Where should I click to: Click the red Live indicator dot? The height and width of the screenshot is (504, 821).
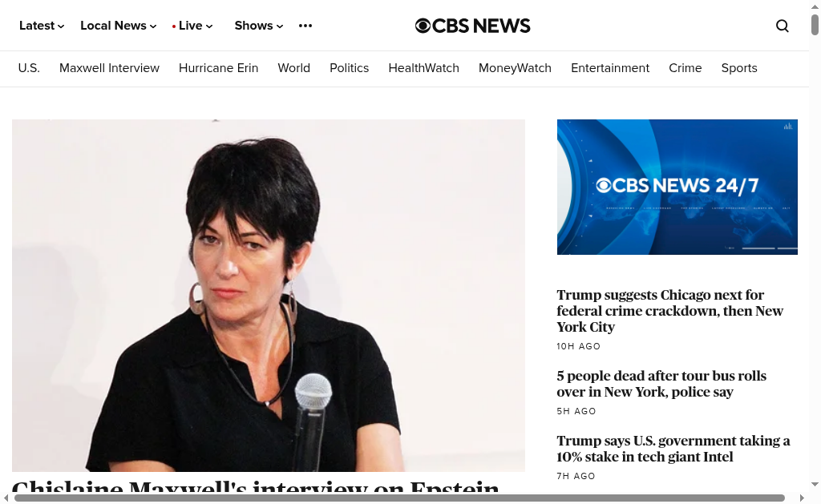174,26
